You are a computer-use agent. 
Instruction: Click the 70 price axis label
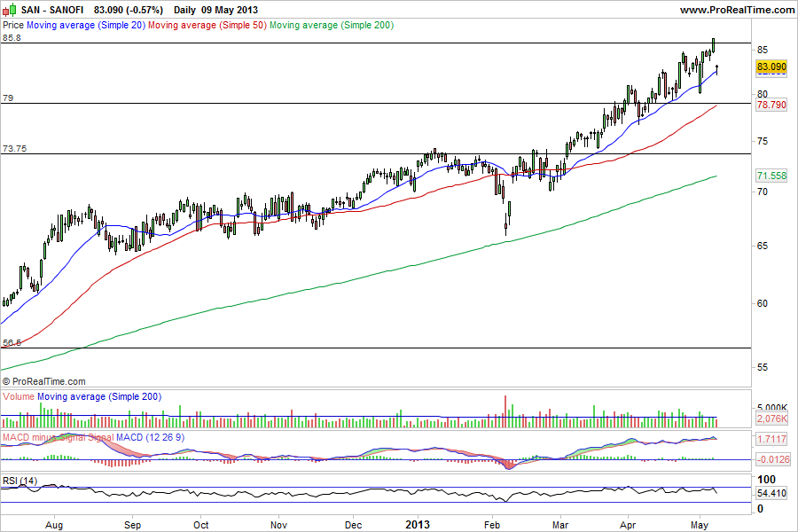click(x=763, y=192)
